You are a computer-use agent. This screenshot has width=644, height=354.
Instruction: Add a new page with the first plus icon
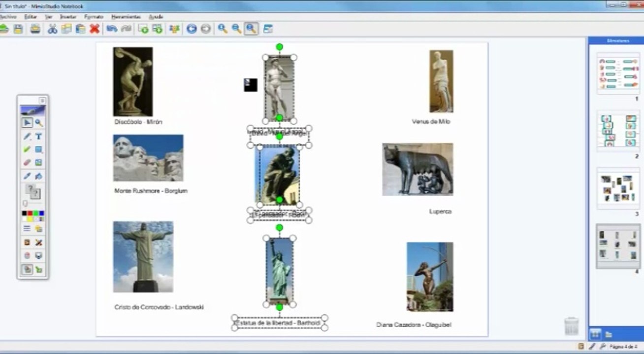point(143,29)
